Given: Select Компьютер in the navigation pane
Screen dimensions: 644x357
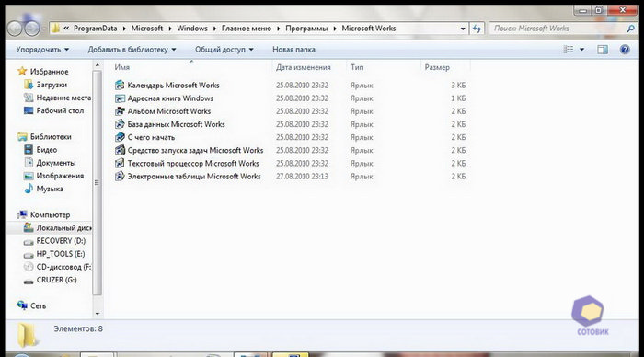Looking at the screenshot, I should 50,215.
